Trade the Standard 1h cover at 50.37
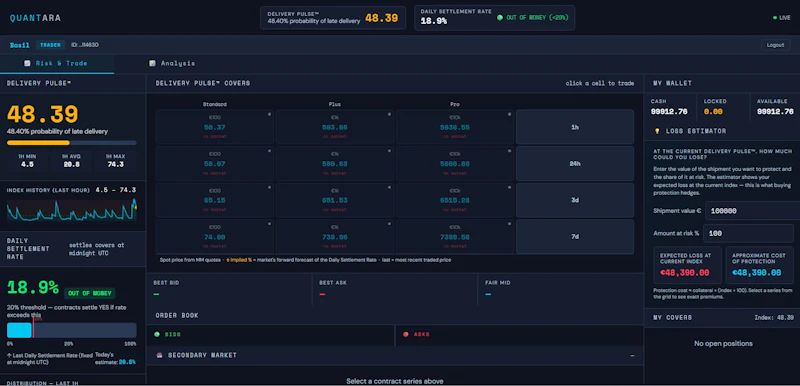Viewport: 800px width, 386px height. [x=215, y=127]
